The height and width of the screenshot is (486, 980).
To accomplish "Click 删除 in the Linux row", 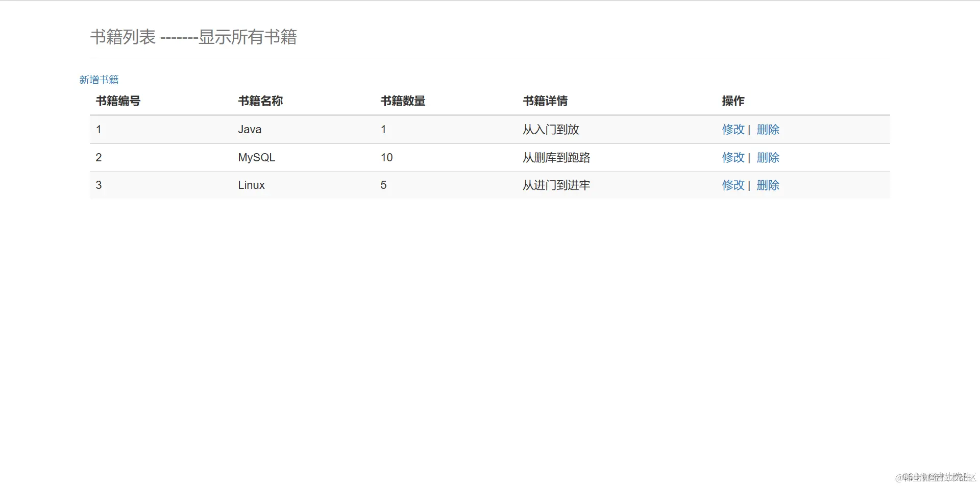I will click(x=768, y=185).
